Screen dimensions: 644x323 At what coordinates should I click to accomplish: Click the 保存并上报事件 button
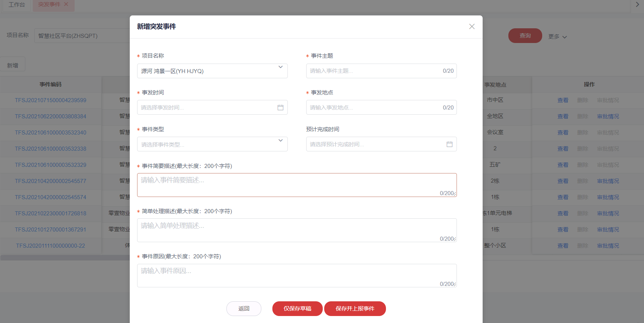pos(355,309)
